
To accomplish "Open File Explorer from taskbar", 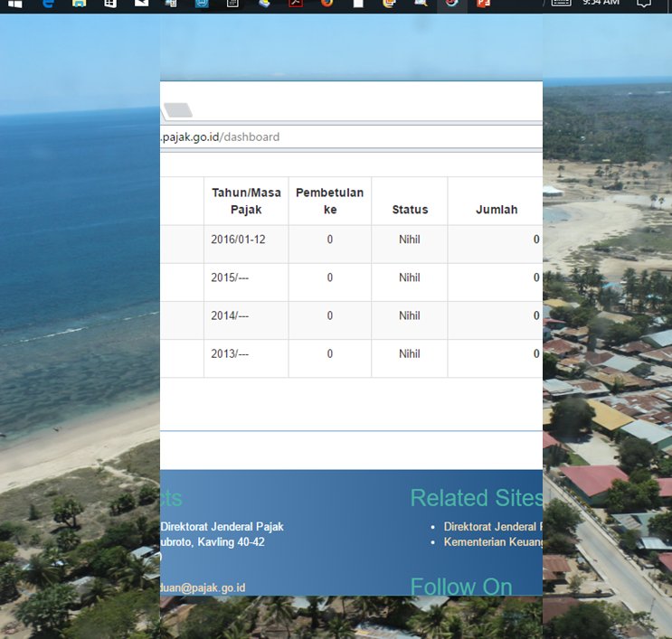I will 80,4.
